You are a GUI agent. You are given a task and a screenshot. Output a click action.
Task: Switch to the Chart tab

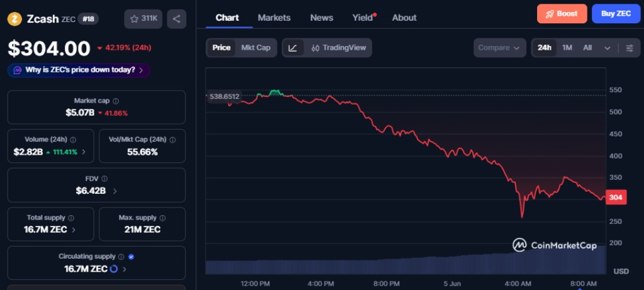pos(227,18)
